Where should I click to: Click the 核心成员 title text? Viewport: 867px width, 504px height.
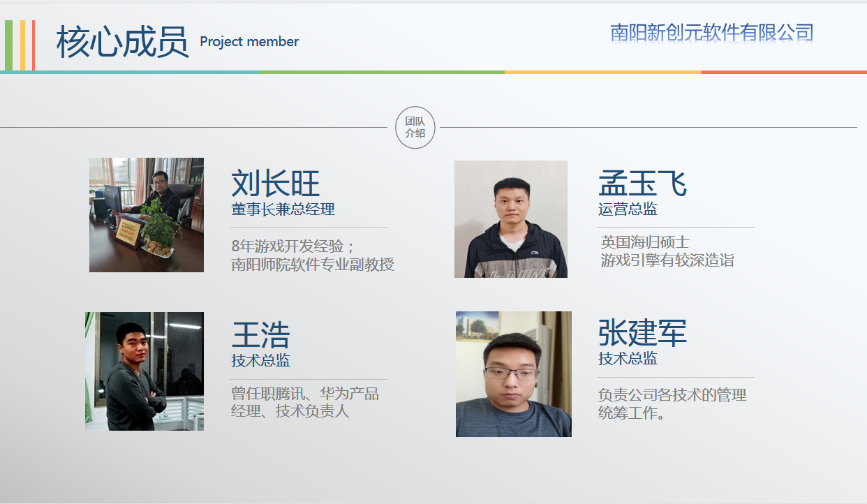122,42
